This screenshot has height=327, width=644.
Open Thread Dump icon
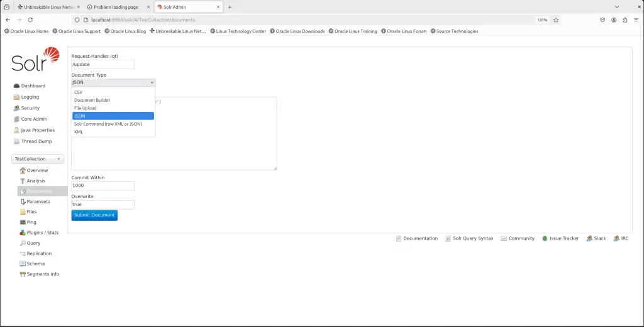tap(16, 141)
